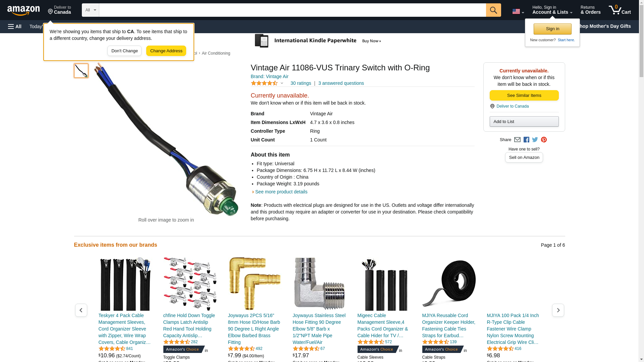Expand the All search category dropdown
The height and width of the screenshot is (362, 644).
pyautogui.click(x=91, y=10)
